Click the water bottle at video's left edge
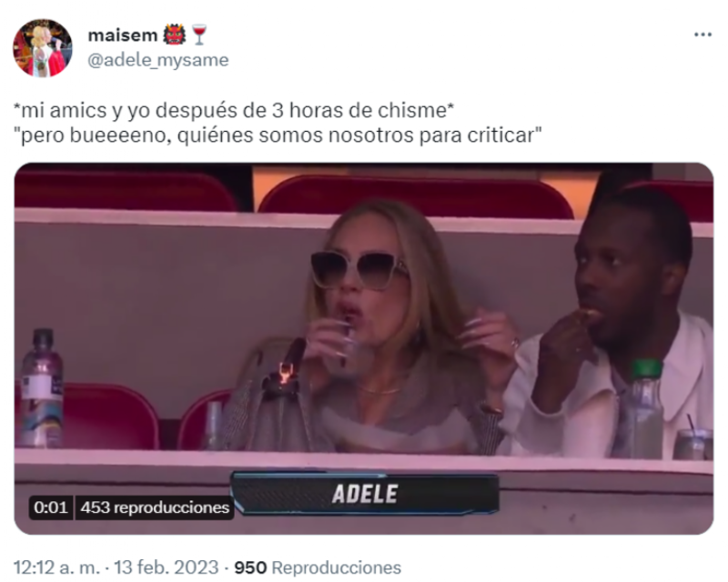 (x=41, y=388)
